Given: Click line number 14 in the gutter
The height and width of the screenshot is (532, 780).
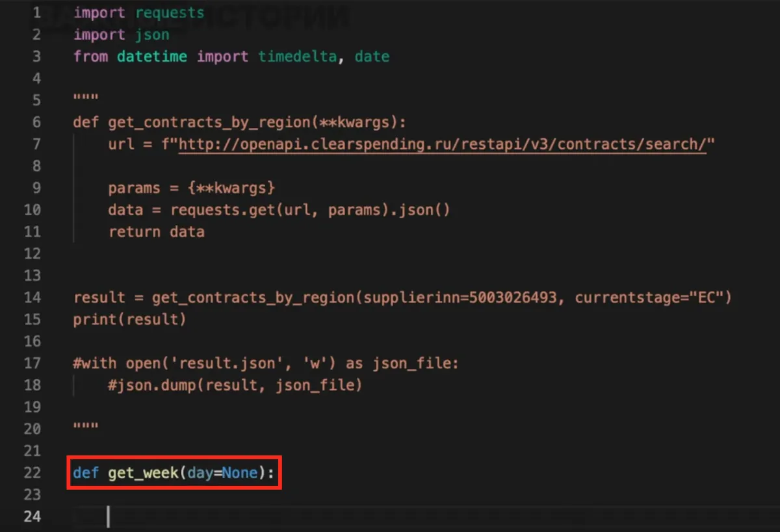Looking at the screenshot, I should coord(32,298).
